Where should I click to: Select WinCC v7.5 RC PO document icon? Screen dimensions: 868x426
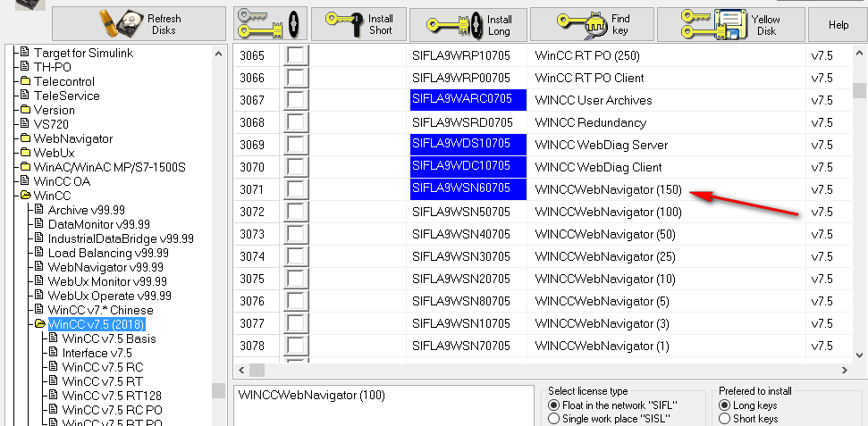point(53,410)
